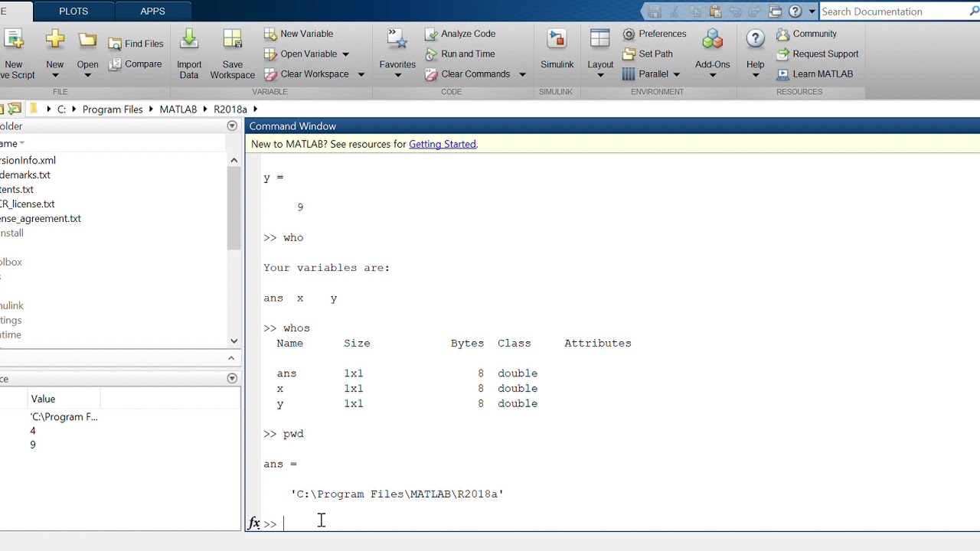The image size is (980, 551).
Task: Open the quick access toolbar options arrow
Action: [x=813, y=11]
